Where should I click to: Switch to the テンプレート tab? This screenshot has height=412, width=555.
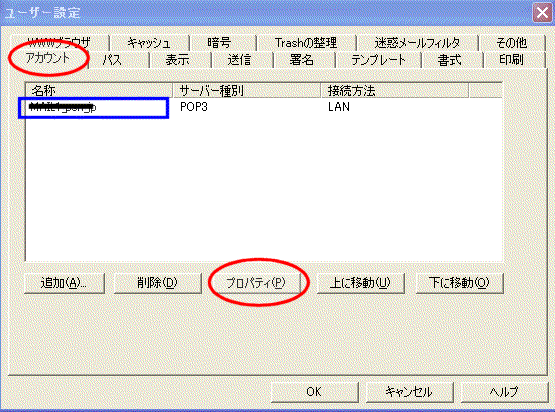(x=378, y=59)
